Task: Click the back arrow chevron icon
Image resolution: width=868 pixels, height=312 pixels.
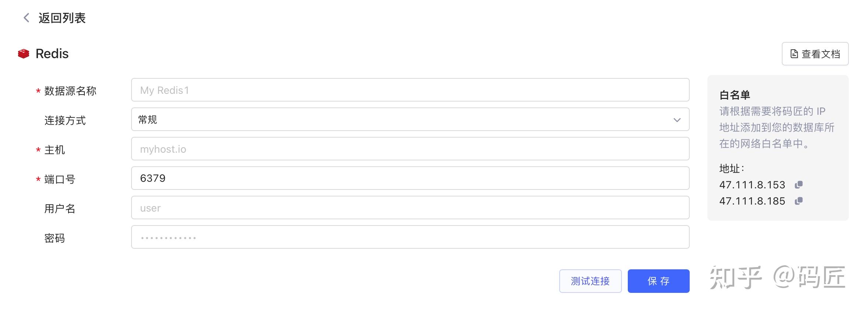Action: [26, 18]
